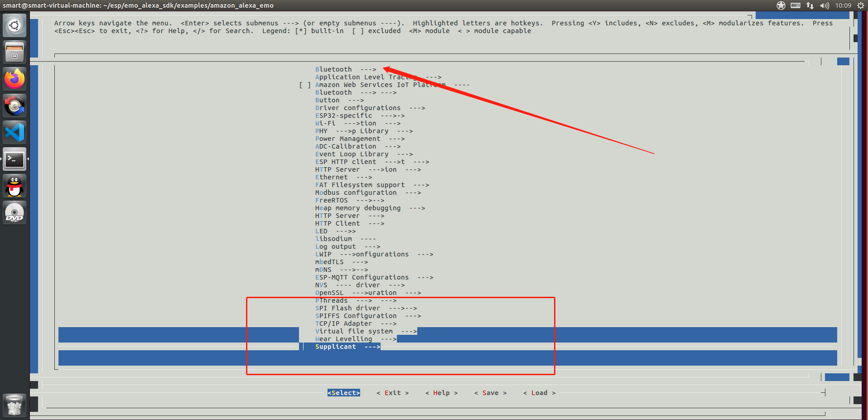The image size is (868, 420).
Task: Toggle the Amazon Web Services IoT Platform checkbox
Action: [x=305, y=85]
